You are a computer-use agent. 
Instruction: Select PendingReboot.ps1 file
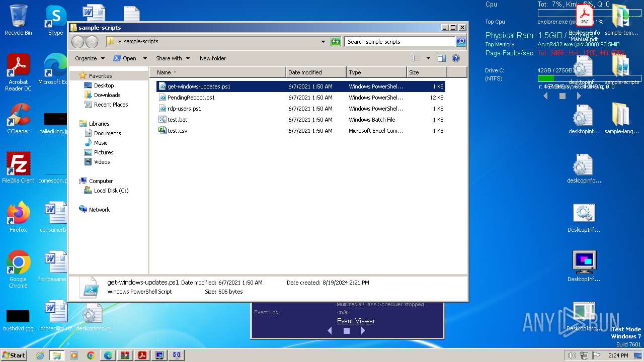click(x=300, y=98)
